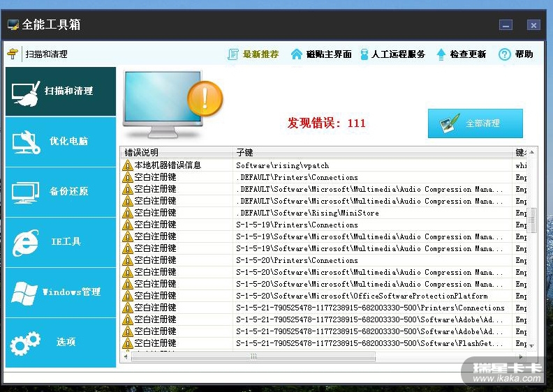Open 选项 settings section
Viewport: 553px width, 392px height.
(x=61, y=342)
